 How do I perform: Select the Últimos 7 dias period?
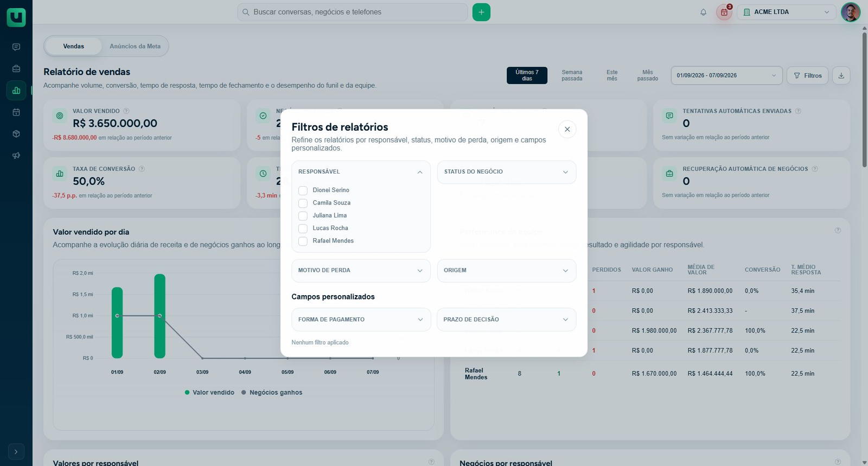(x=527, y=75)
